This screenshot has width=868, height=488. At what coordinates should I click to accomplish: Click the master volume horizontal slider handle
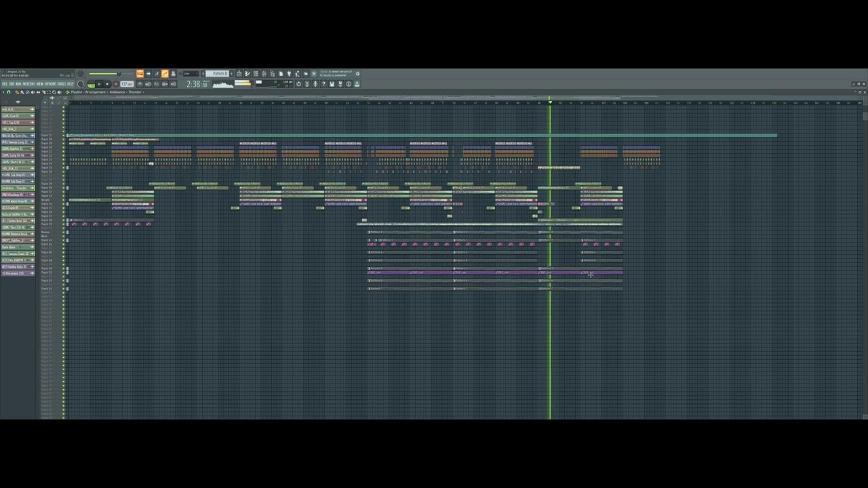119,73
